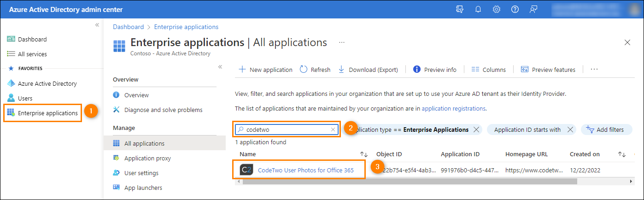Click Download (Export) button
Screen dimensions: 644x200
(368, 70)
